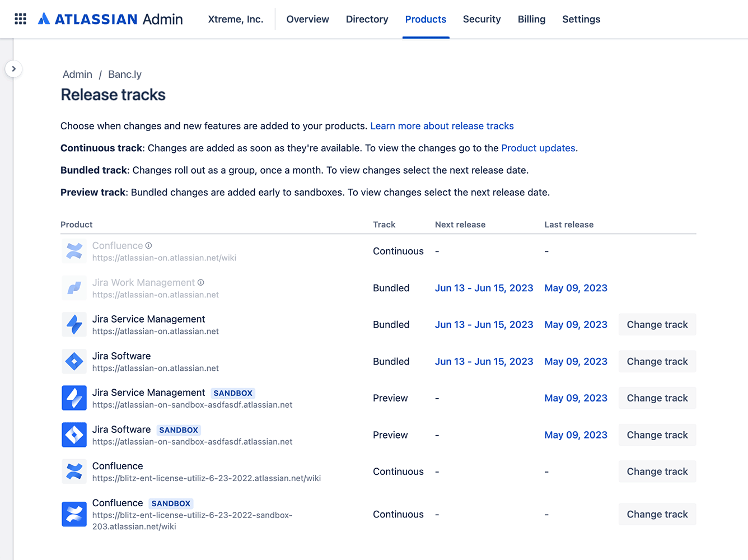This screenshot has height=560, width=748.
Task: Change track for Jira Service Management sandbox
Action: point(657,398)
